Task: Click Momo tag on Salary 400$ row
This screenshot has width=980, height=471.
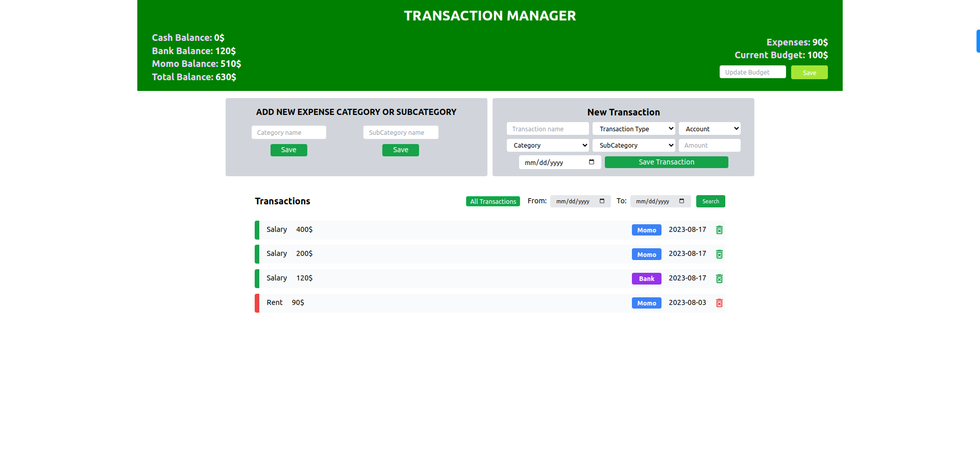Action: tap(647, 230)
